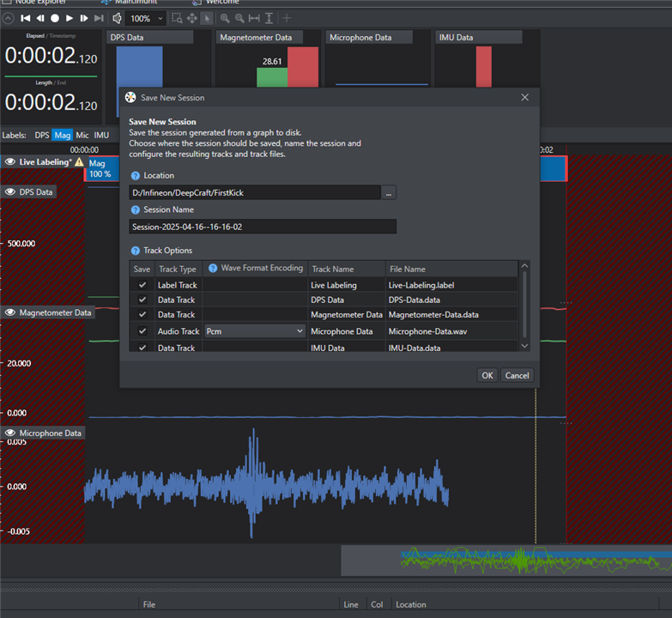Viewport: 672px width, 618px height.
Task: Hide the Live Labeling track
Action: click(9, 161)
